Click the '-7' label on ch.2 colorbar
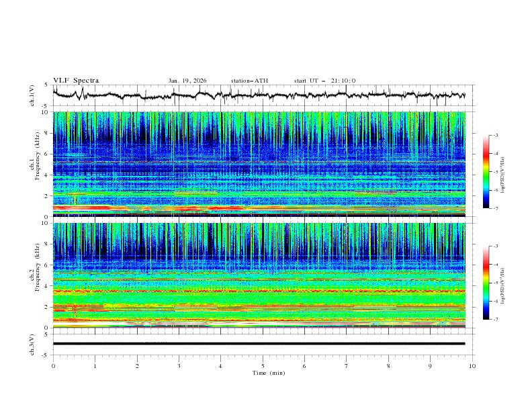The height and width of the screenshot is (411, 532). pyautogui.click(x=495, y=319)
